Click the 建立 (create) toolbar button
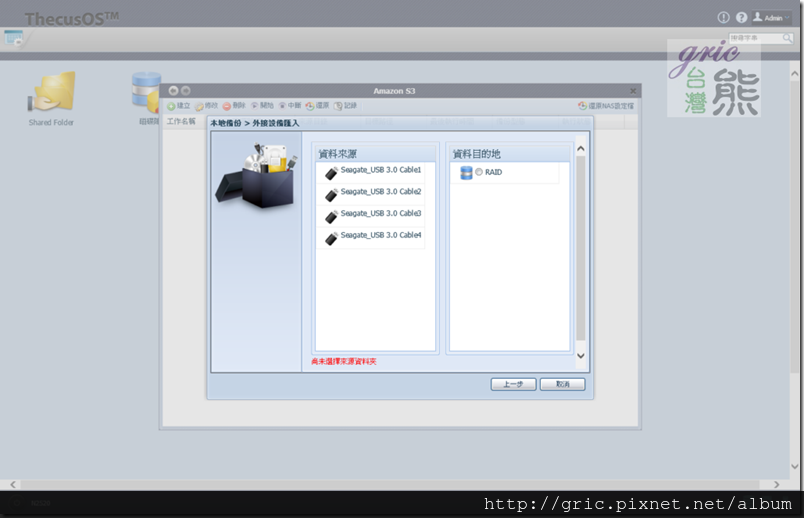The height and width of the screenshot is (518, 804). click(x=178, y=106)
